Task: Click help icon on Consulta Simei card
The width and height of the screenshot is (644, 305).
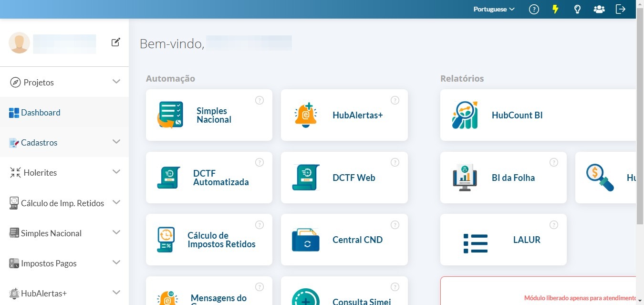Action: click(395, 287)
